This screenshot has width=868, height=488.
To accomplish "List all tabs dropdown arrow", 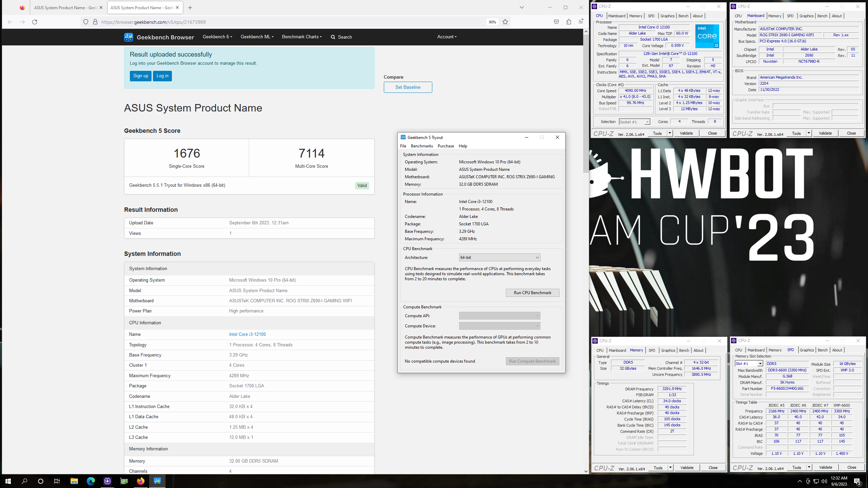I will click(522, 7).
